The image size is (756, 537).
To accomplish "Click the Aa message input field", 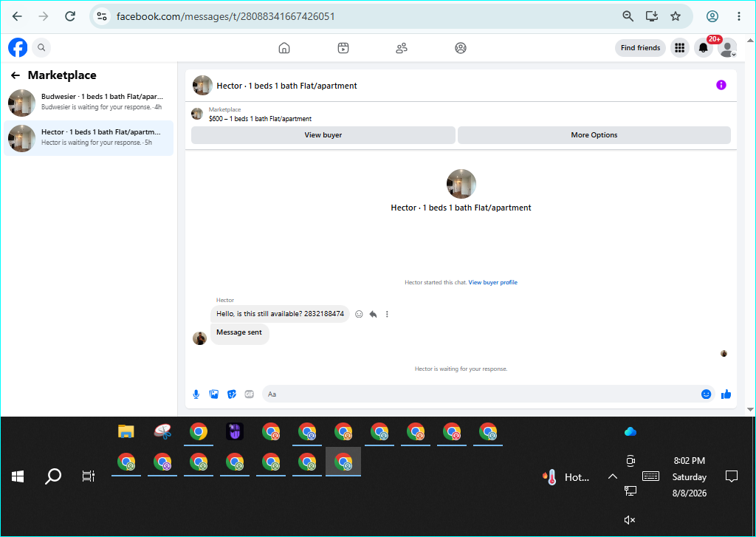I will [480, 394].
